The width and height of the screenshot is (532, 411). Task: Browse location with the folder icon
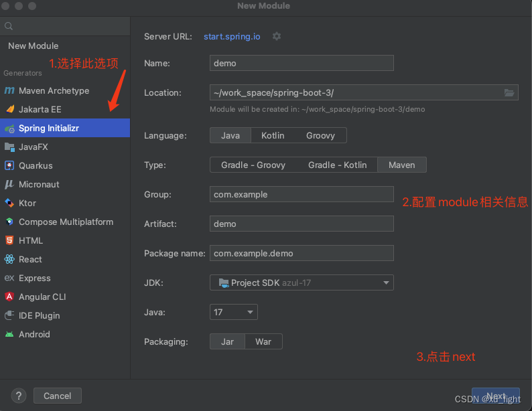[x=509, y=92]
